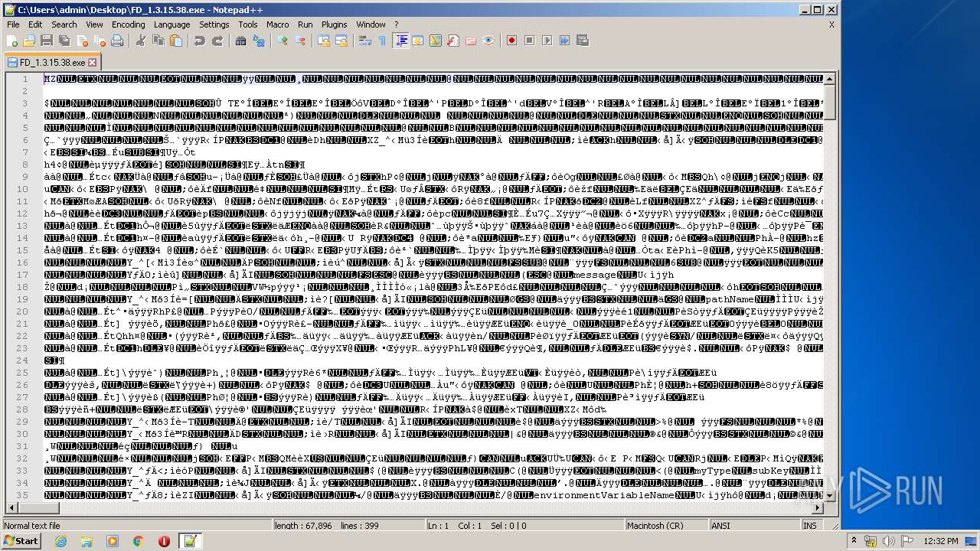
Task: Click the Print toolbar icon
Action: click(x=116, y=41)
